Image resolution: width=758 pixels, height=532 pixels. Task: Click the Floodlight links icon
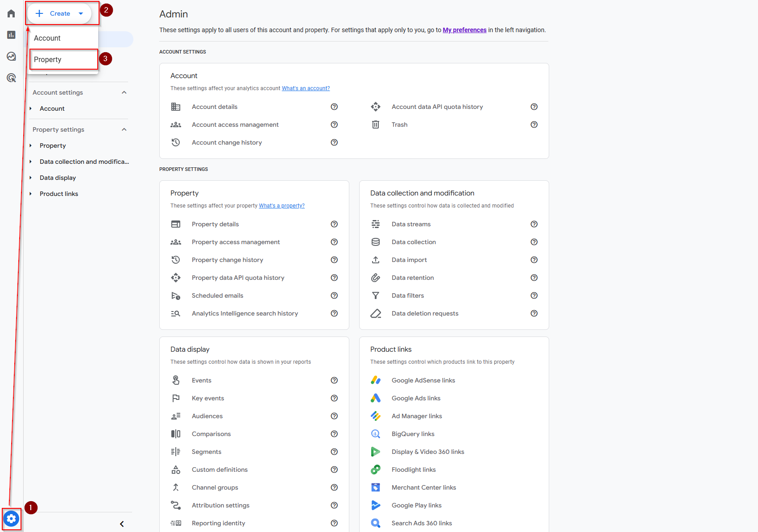[x=376, y=470]
